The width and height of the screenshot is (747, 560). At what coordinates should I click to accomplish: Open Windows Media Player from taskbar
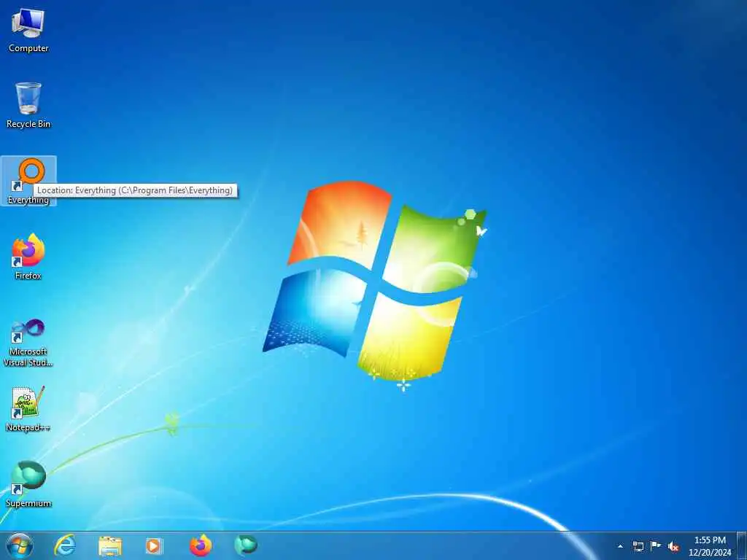(154, 546)
